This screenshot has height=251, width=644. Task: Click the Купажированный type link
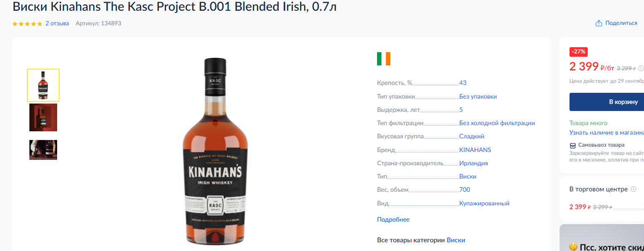(x=484, y=203)
